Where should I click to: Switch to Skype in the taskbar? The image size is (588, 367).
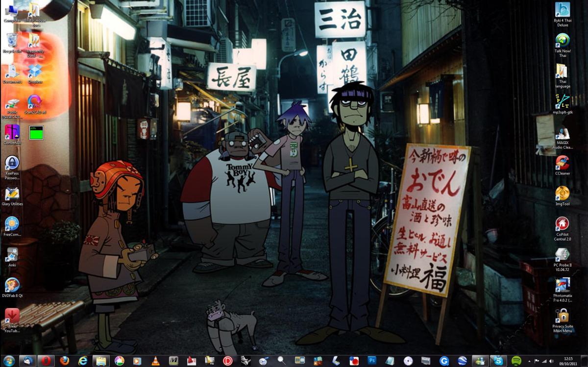498,361
